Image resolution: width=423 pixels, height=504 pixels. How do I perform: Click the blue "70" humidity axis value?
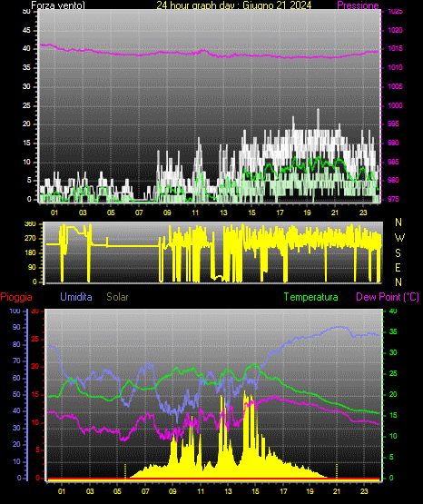(16, 361)
